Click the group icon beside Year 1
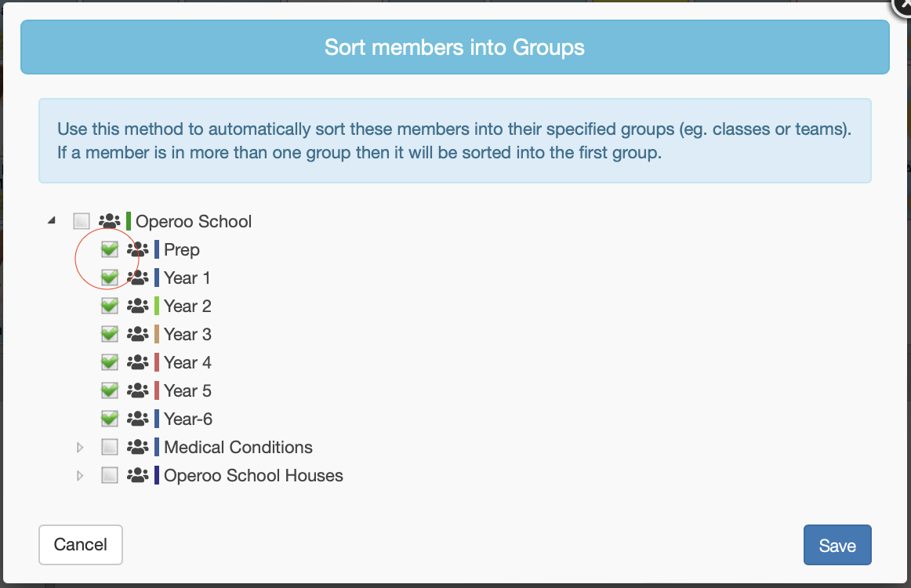Viewport: 911px width, 588px height. [x=138, y=278]
